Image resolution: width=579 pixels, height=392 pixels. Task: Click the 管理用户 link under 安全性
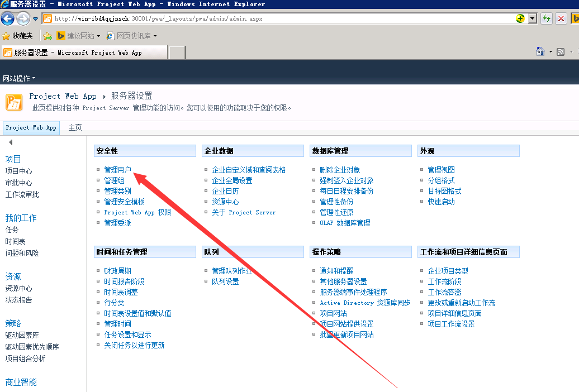pos(118,170)
